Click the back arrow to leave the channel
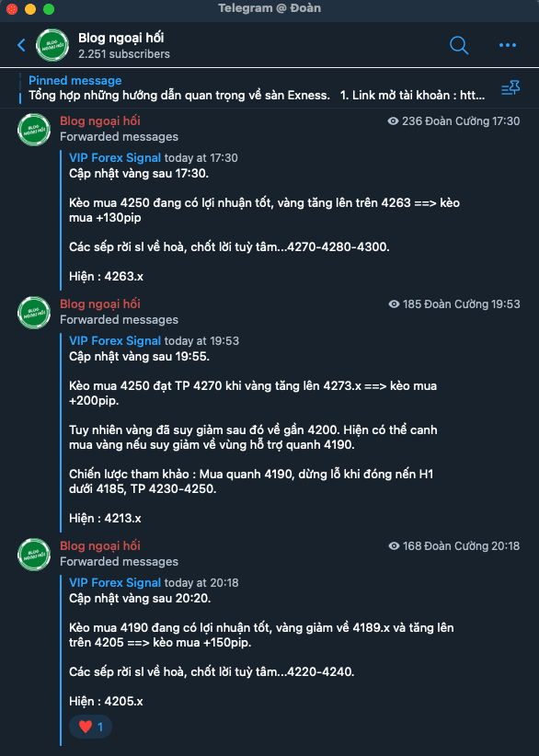Viewport: 539px width, 756px height. point(20,44)
